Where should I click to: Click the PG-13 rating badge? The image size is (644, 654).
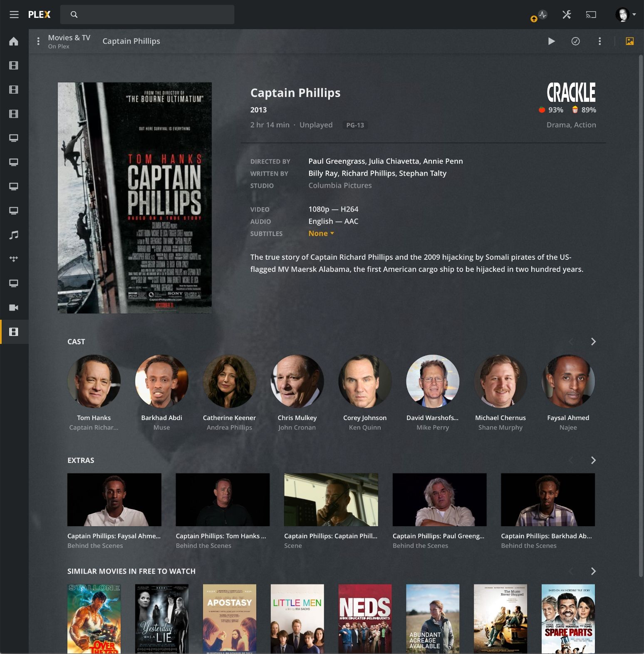pyautogui.click(x=355, y=125)
